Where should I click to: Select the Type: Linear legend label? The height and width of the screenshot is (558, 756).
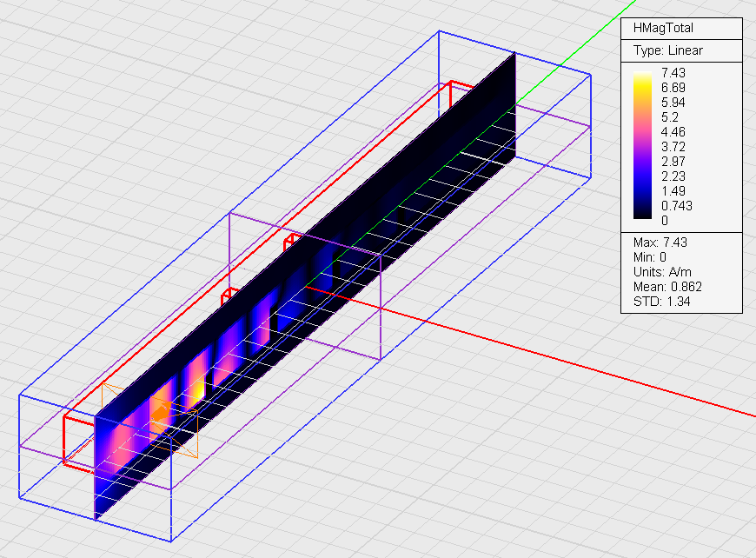(668, 50)
